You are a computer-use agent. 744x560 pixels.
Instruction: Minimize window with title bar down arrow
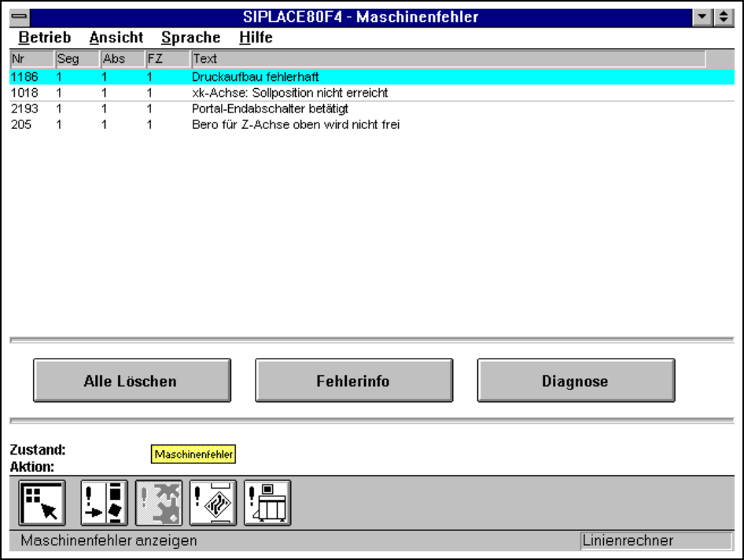tap(702, 17)
